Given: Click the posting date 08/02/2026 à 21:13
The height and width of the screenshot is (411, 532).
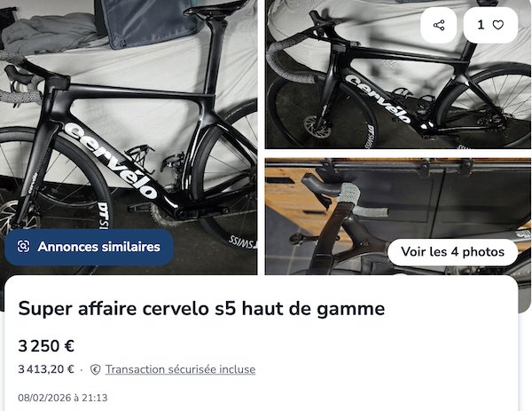Looking at the screenshot, I should [x=63, y=398].
